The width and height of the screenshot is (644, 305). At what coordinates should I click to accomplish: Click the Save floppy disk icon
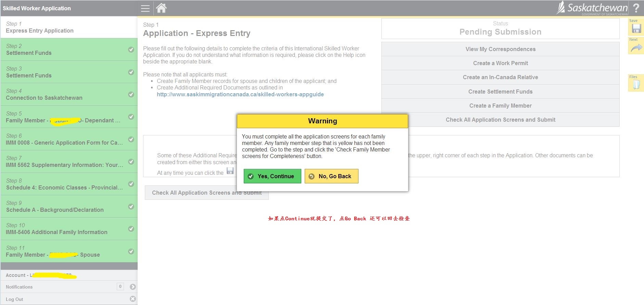pos(636,28)
